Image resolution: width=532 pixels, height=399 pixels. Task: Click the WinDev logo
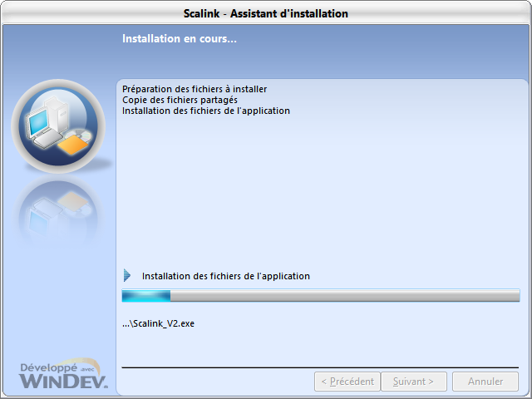tap(63, 381)
